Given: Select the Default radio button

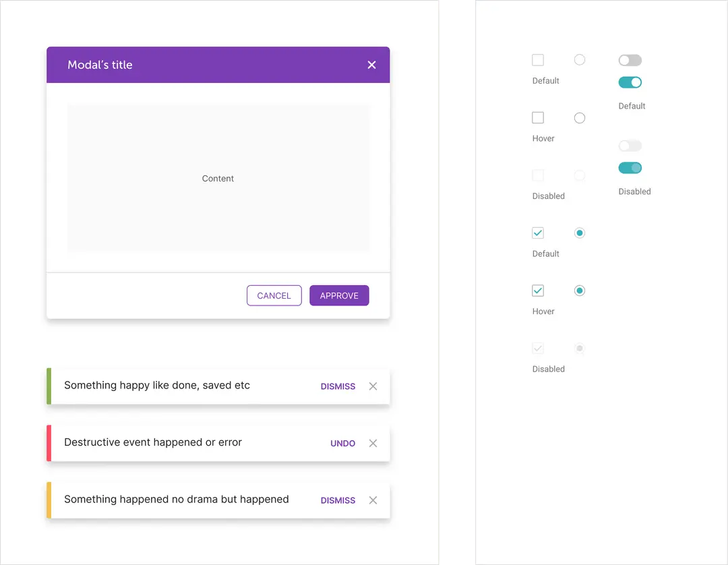Looking at the screenshot, I should (x=580, y=60).
